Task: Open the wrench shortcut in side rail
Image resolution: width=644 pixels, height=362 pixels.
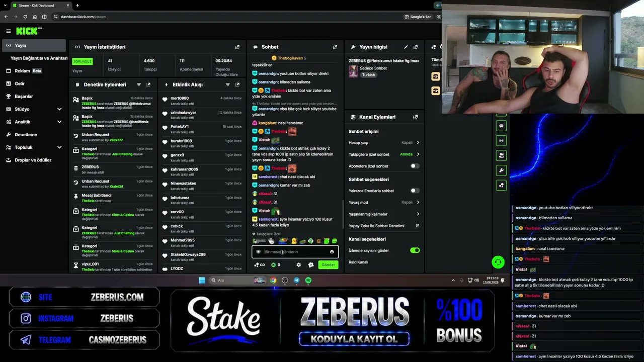Action: pyautogui.click(x=501, y=170)
